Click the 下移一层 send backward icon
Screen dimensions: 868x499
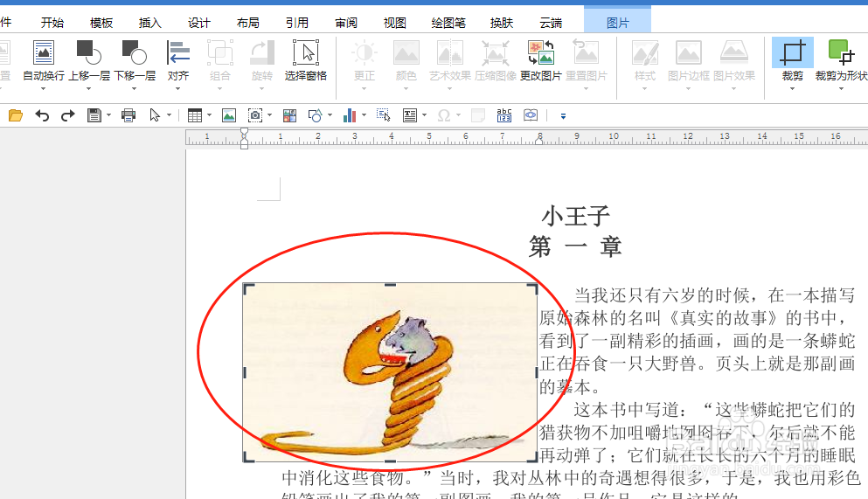pyautogui.click(x=134, y=53)
